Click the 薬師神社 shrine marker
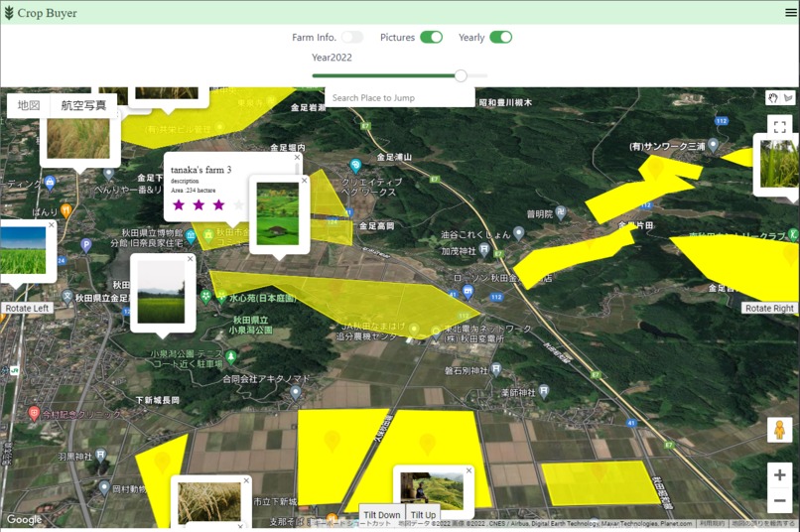The width and height of the screenshot is (800, 532). (x=544, y=391)
